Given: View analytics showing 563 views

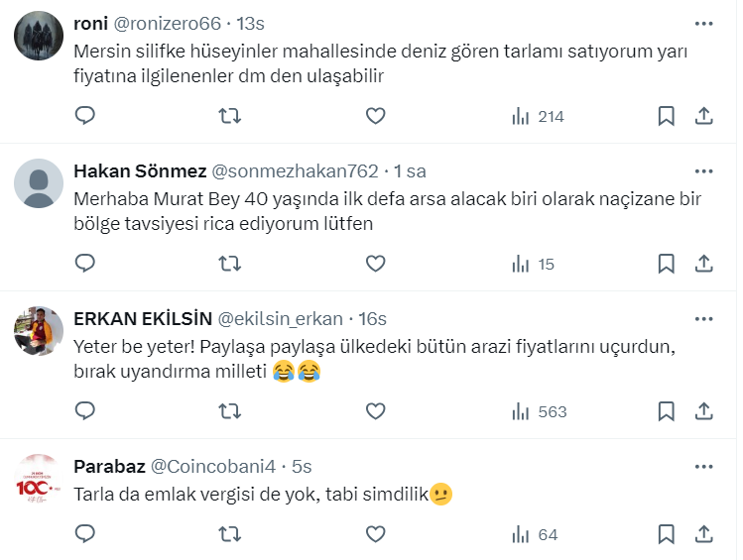Looking at the screenshot, I should (539, 411).
